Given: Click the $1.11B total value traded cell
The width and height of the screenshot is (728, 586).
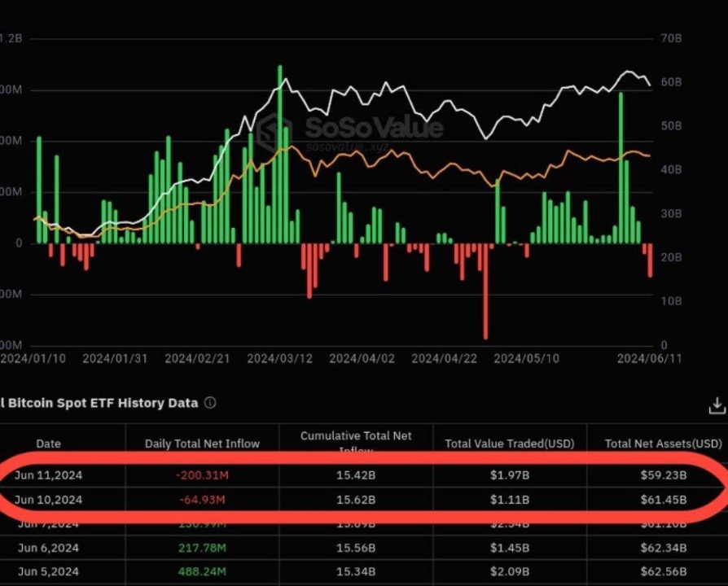Looking at the screenshot, I should click(509, 499).
